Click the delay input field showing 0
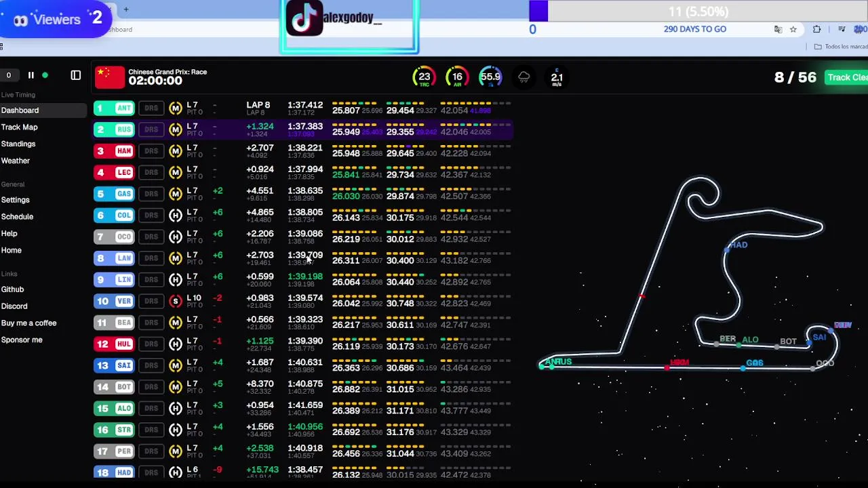Image resolution: width=868 pixels, height=488 pixels. click(9, 75)
